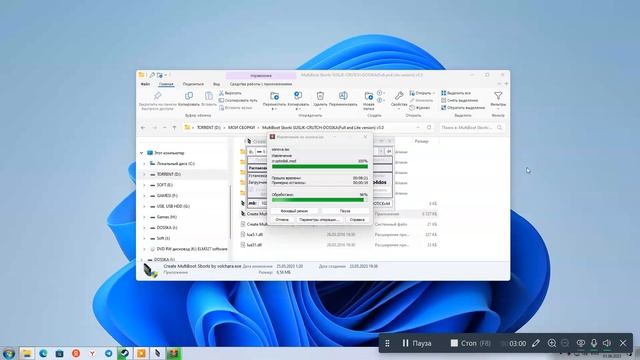Screen dimensions: 640x360
Task: Click the Paste clipboard icon
Action: 209,96
